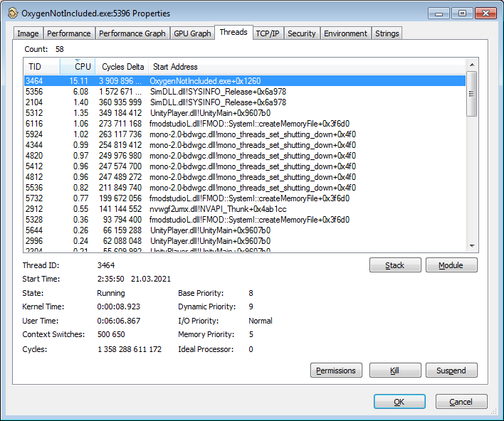Image resolution: width=504 pixels, height=421 pixels.
Task: Select thread row with TID 5412
Action: (x=245, y=166)
